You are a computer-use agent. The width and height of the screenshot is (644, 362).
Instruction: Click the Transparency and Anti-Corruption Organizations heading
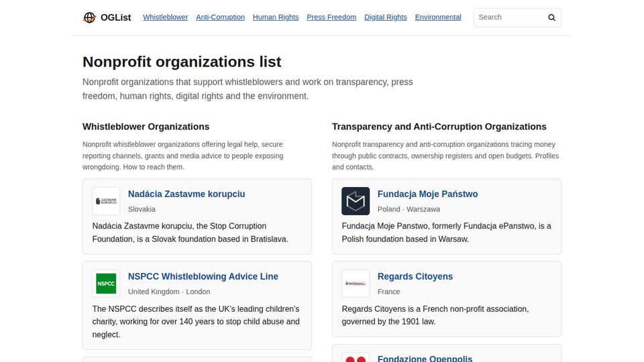click(439, 127)
